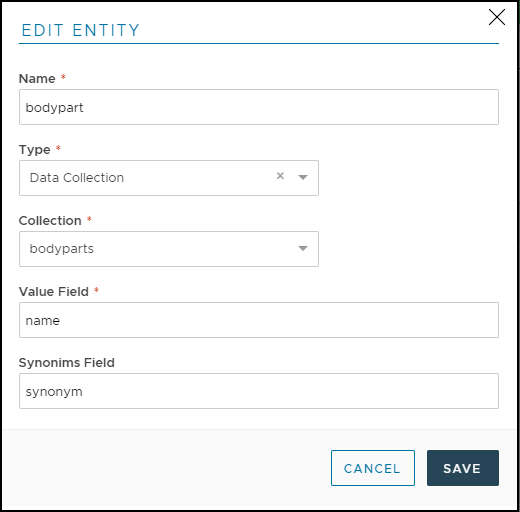Click the red asterisk beside Value Field
Viewport: 520px width, 512px height.
[96, 290]
